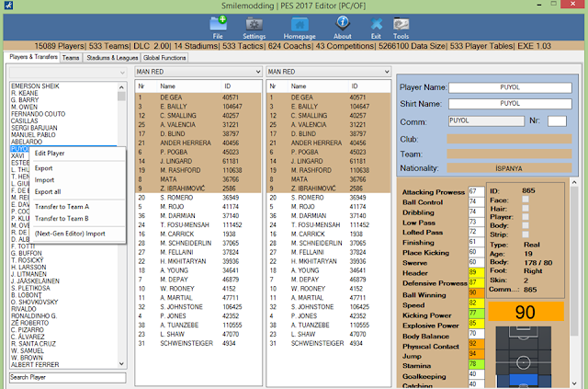Click the Comm field showing PUYOL

point(486,120)
